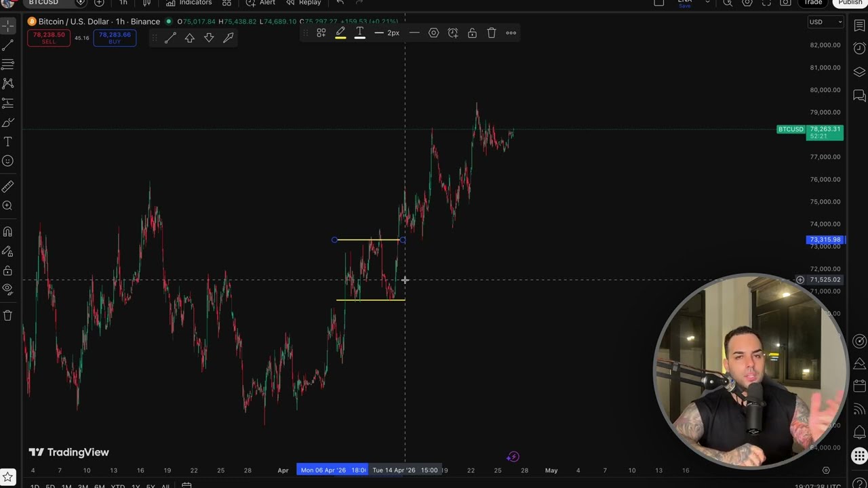Open favorites star at bottom left
Viewport: 868px width, 488px height.
click(x=8, y=478)
